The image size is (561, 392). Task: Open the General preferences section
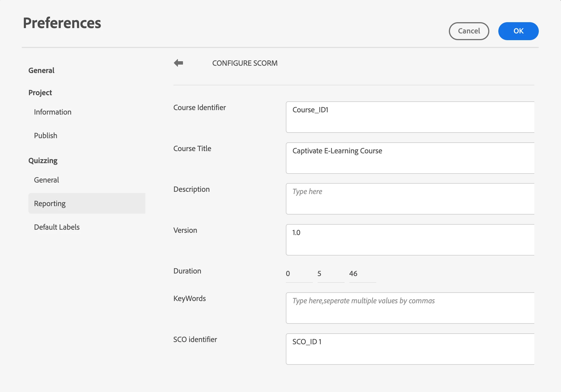tap(41, 70)
